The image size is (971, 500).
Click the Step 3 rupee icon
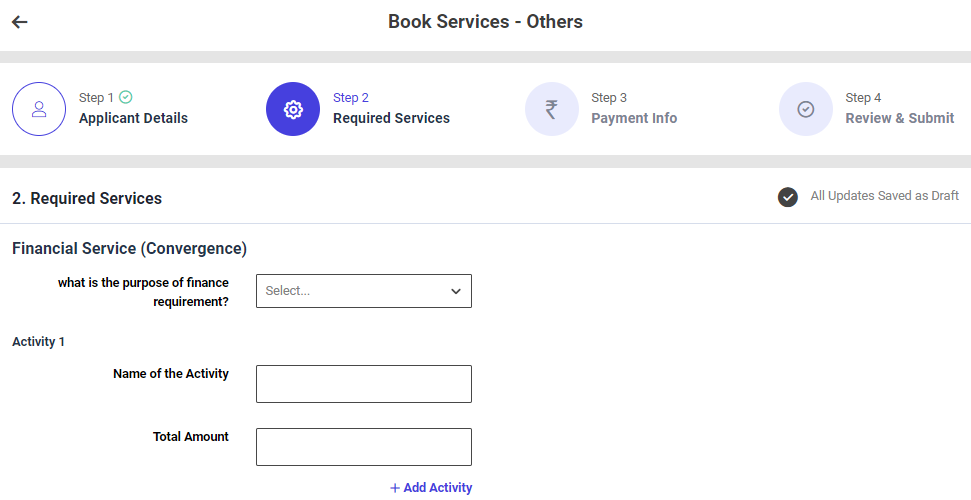[551, 109]
